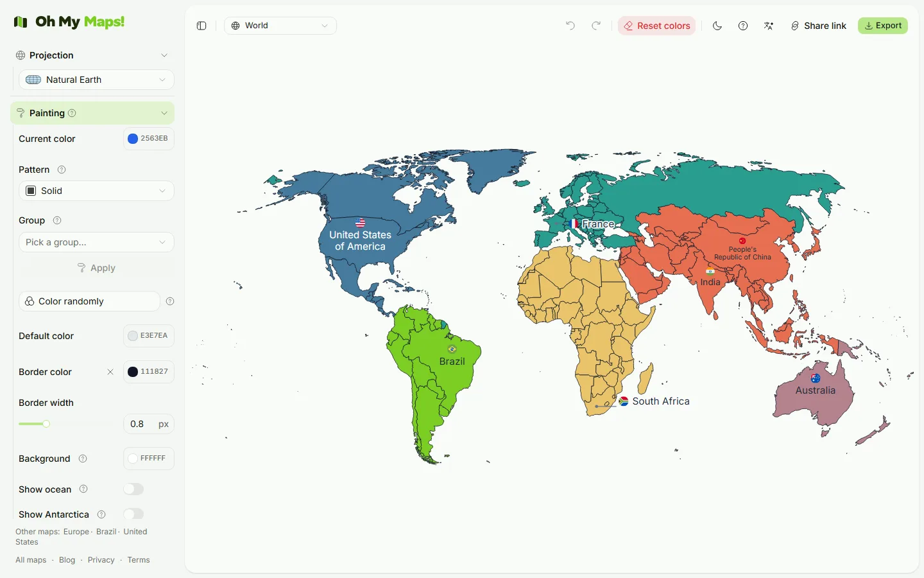Enable the Show Antarctica toggle
Screen dimensions: 924x578
pyautogui.click(x=133, y=514)
